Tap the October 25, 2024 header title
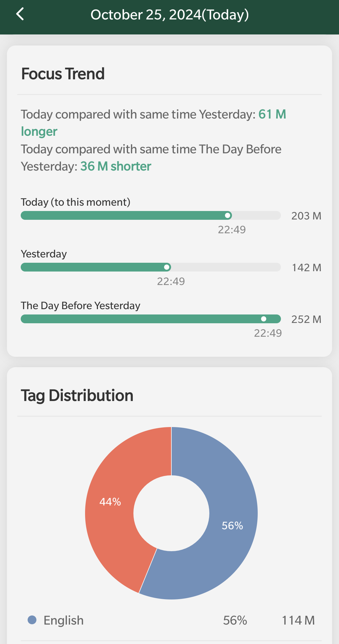This screenshot has width=339, height=644. pos(169,15)
